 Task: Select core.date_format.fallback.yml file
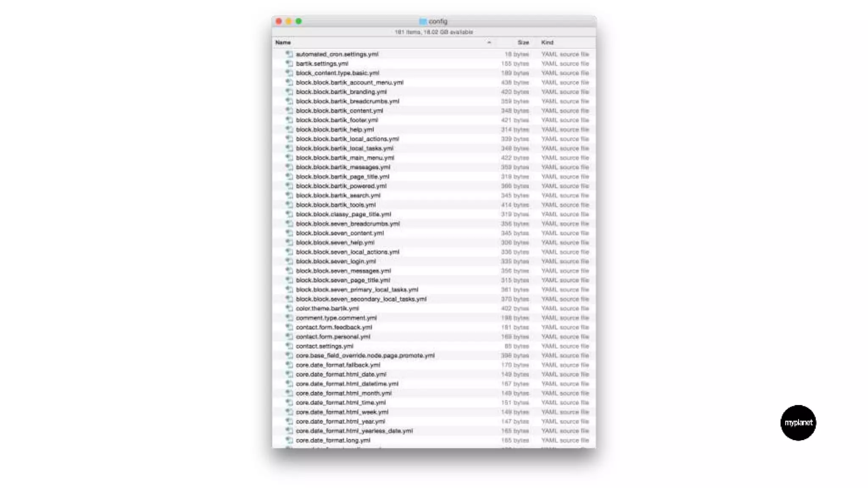(338, 365)
